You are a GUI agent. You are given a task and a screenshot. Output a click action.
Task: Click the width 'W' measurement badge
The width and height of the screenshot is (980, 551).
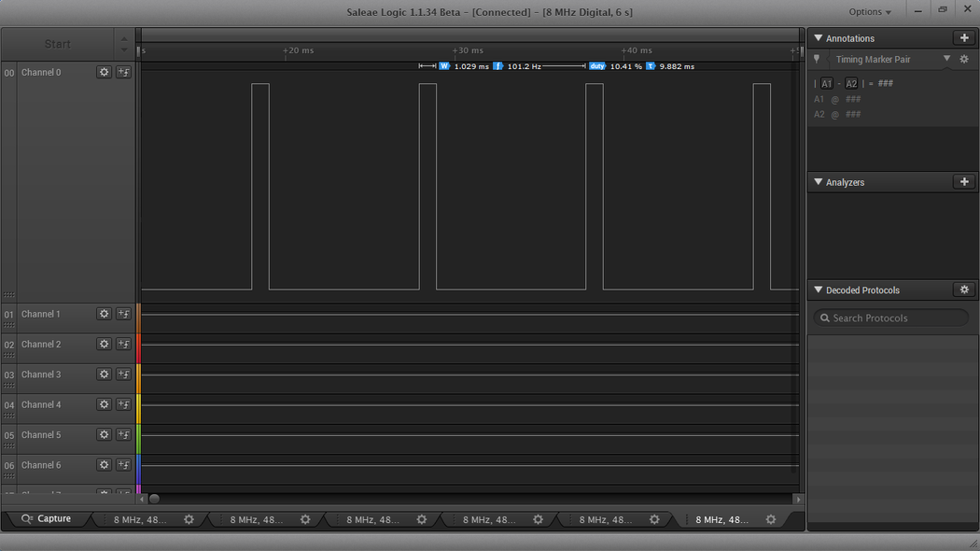[444, 65]
